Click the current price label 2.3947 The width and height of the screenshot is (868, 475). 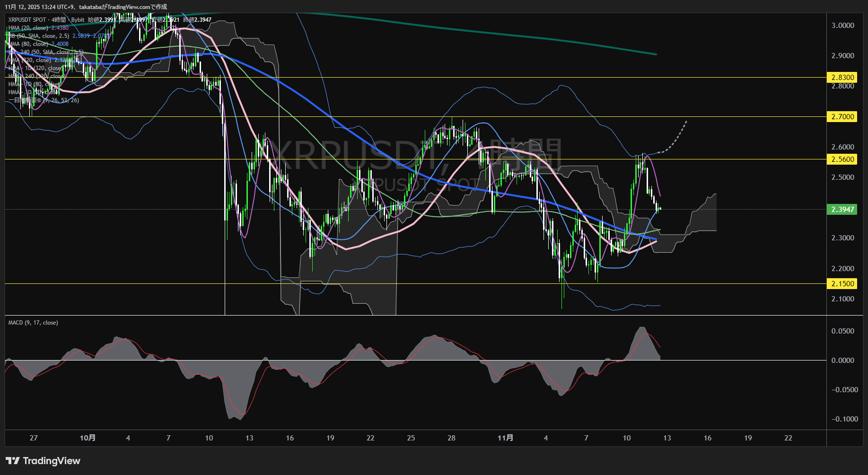click(x=842, y=210)
